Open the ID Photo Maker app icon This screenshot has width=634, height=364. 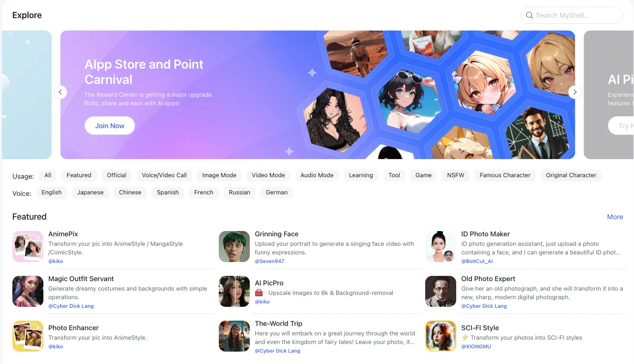click(x=440, y=246)
